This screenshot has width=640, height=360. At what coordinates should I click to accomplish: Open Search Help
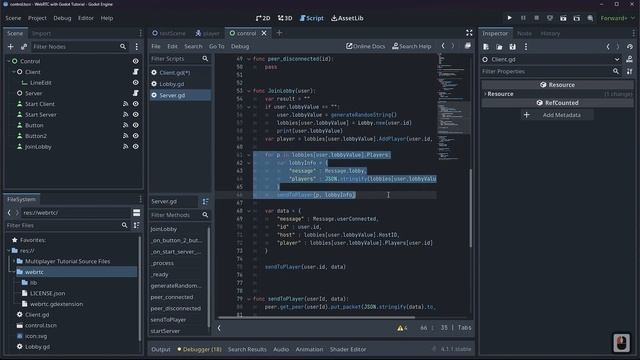(x=411, y=47)
